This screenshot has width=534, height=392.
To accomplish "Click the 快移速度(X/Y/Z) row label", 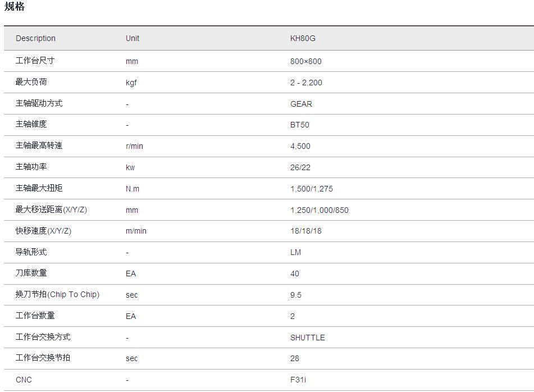I will click(x=43, y=231).
